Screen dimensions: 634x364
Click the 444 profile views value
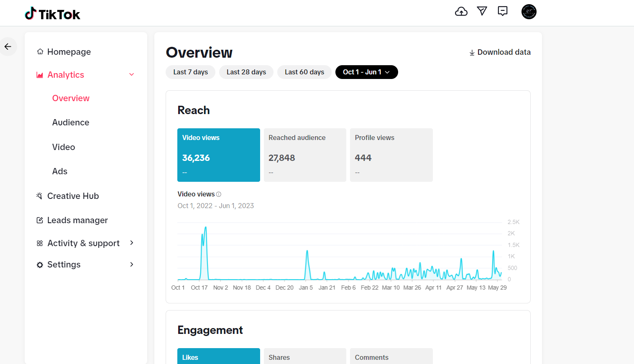click(x=363, y=158)
